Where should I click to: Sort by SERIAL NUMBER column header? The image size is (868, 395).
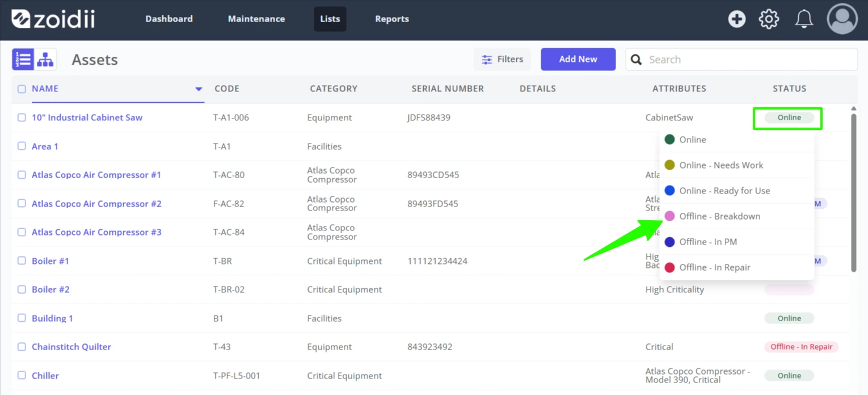coord(448,89)
